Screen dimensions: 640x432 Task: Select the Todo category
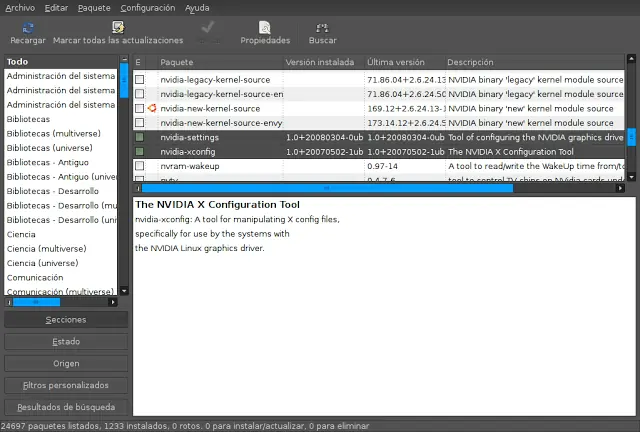(x=61, y=62)
